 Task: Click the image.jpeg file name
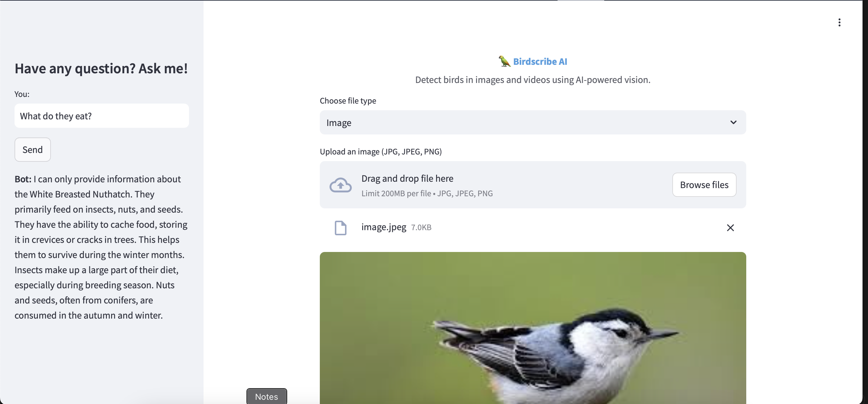[383, 227]
